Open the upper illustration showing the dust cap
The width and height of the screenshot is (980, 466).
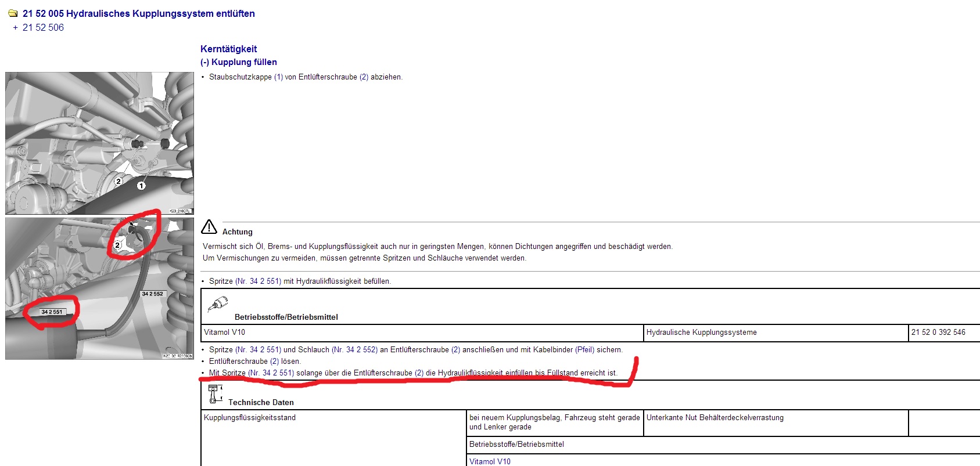pyautogui.click(x=99, y=143)
